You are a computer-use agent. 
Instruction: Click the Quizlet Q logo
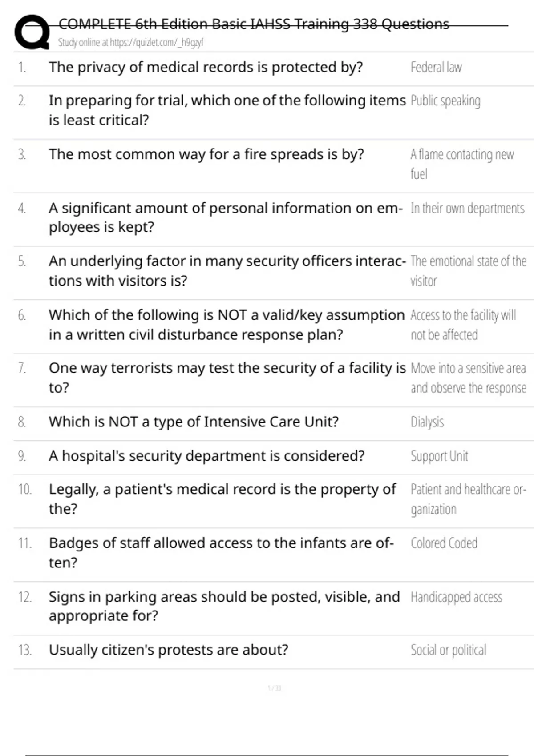32,32
